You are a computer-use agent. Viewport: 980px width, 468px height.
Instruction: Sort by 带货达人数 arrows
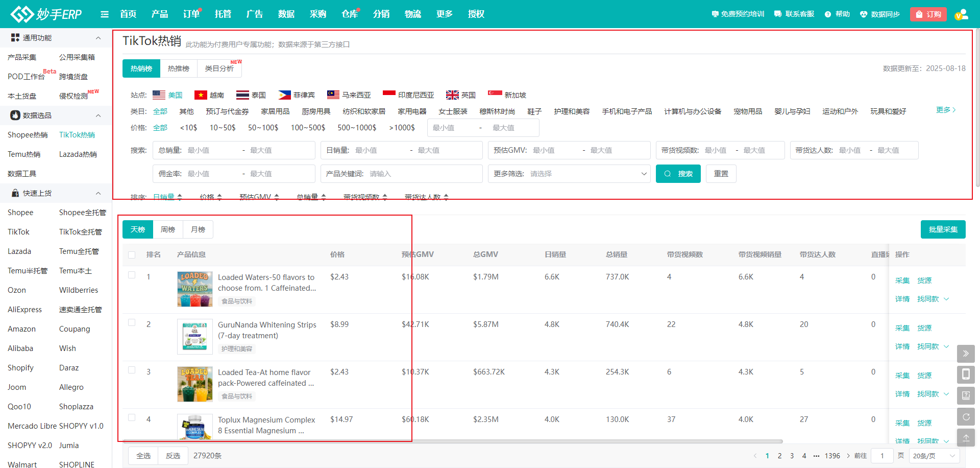(446, 197)
